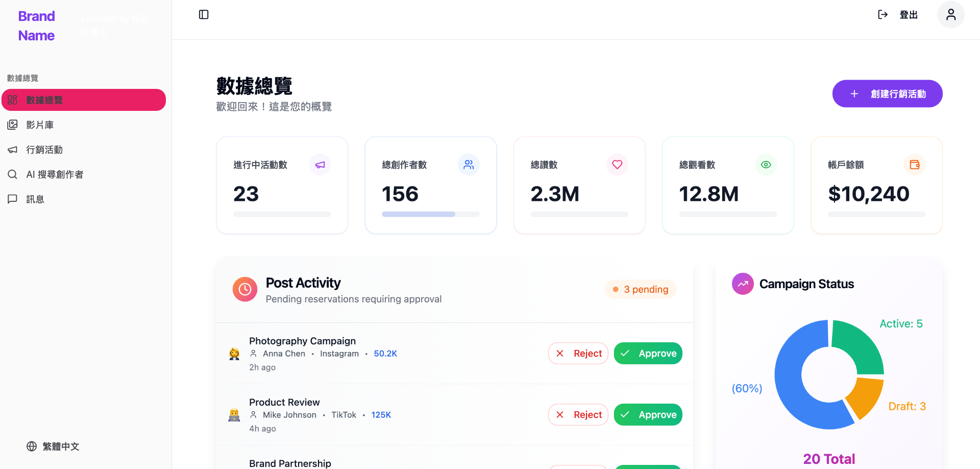Click the AI 搜尋創作者 magnifier icon
This screenshot has width=980, height=469.
pyautogui.click(x=13, y=174)
